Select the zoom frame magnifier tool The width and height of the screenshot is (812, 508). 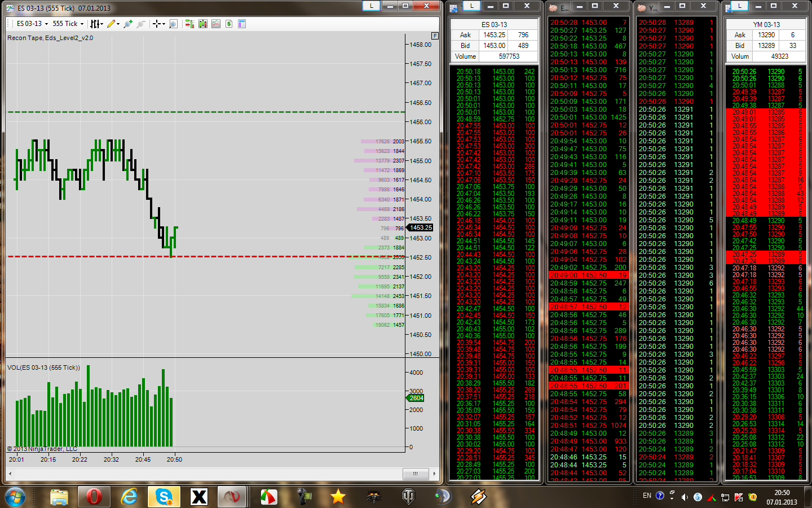[173, 24]
